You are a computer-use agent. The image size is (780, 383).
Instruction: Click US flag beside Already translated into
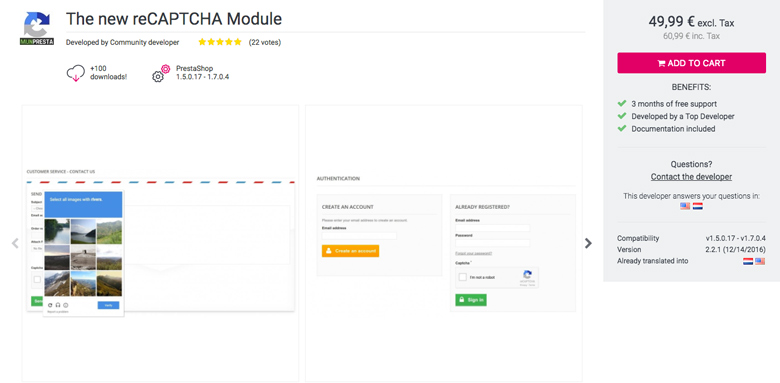[760, 261]
